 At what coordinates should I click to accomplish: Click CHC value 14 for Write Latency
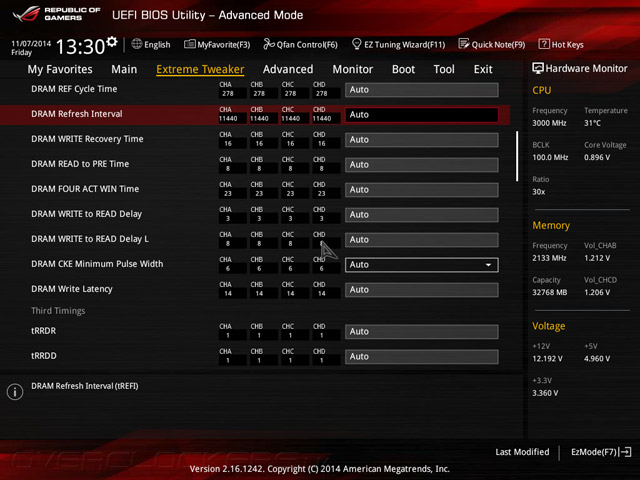tap(290, 293)
